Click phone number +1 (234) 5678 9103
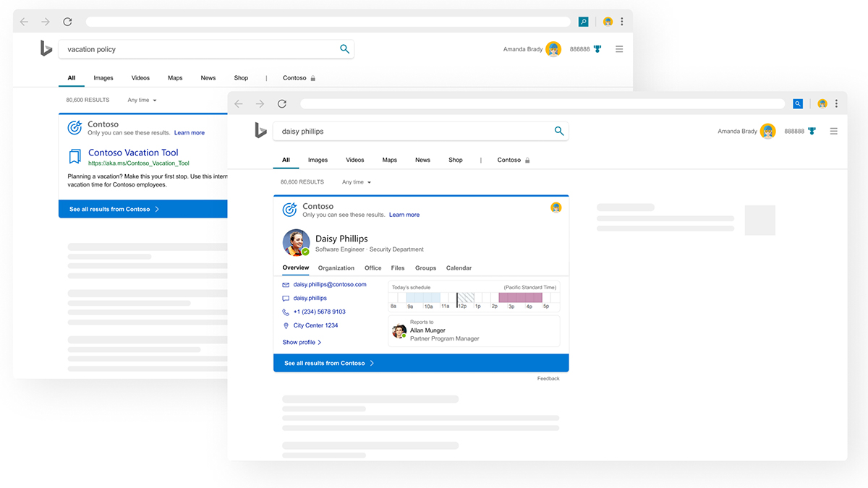 (x=319, y=312)
